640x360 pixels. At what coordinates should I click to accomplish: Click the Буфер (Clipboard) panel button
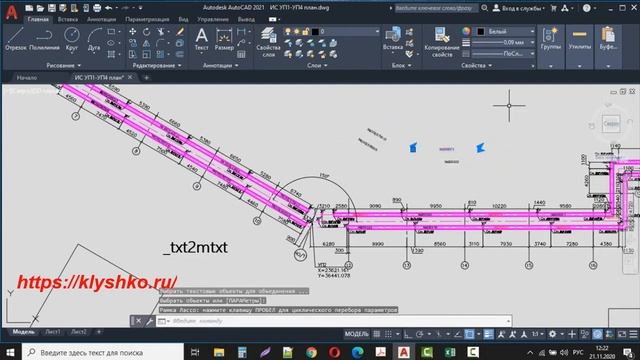point(608,46)
